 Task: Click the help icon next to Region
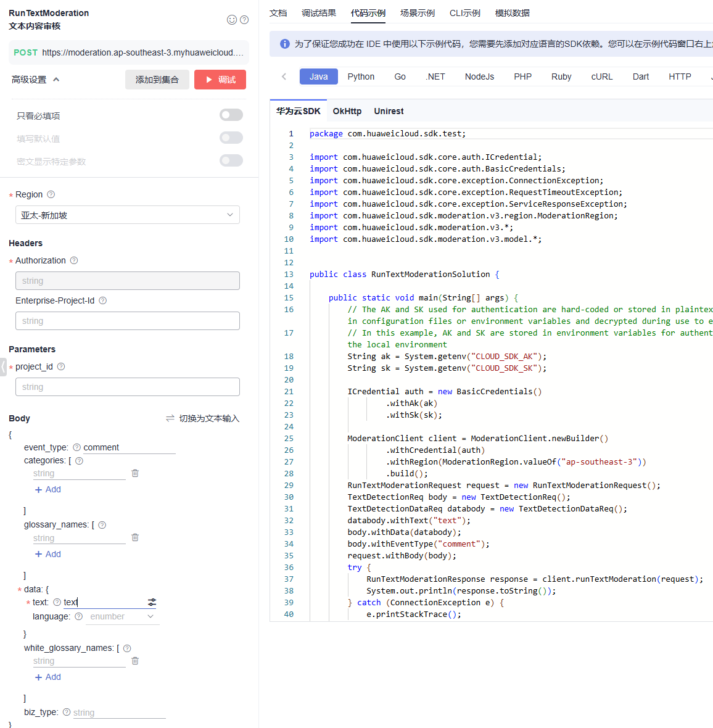51,194
